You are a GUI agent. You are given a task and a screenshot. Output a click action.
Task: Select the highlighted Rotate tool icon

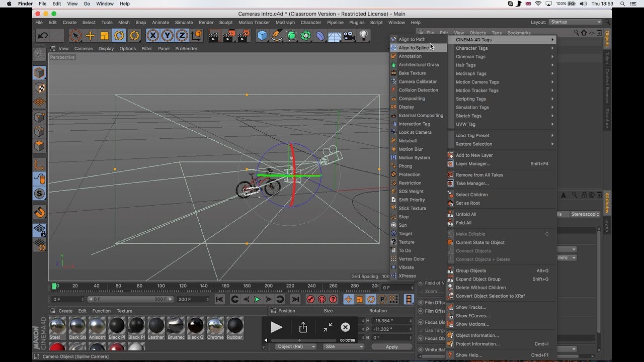(119, 35)
